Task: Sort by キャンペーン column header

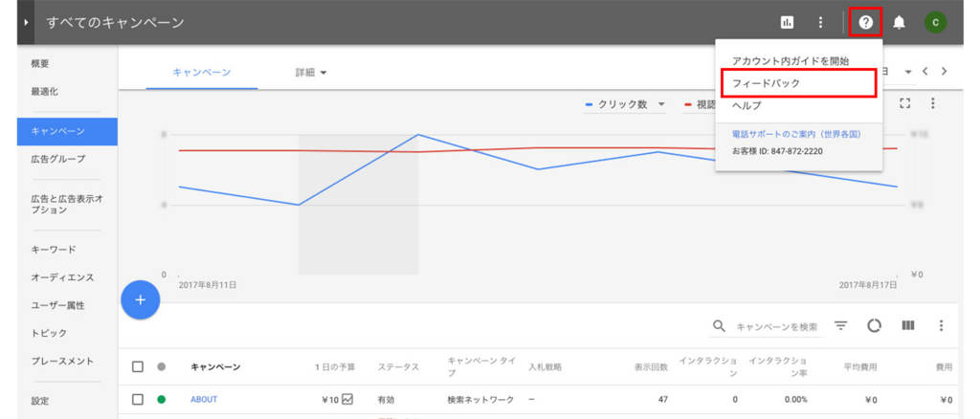Action: (215, 367)
